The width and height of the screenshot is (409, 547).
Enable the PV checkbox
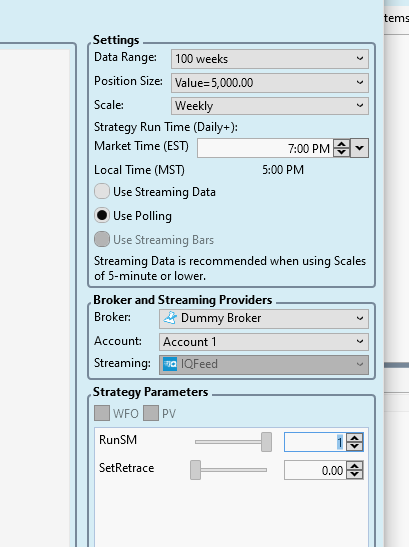[x=151, y=413]
